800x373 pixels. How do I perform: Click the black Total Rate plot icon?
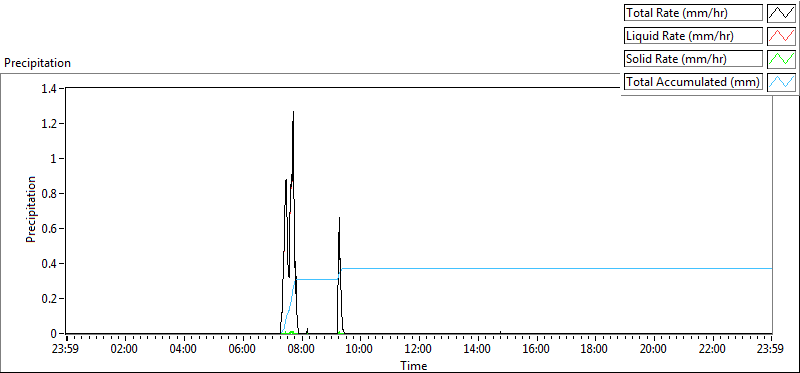(781, 13)
